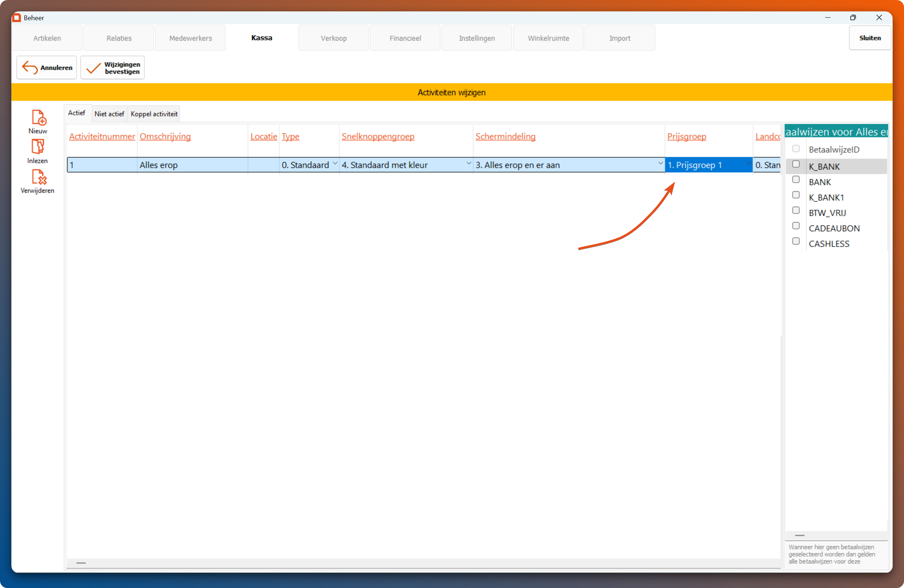Click the Inlezen import icon
This screenshot has width=904, height=588.
coord(37,147)
